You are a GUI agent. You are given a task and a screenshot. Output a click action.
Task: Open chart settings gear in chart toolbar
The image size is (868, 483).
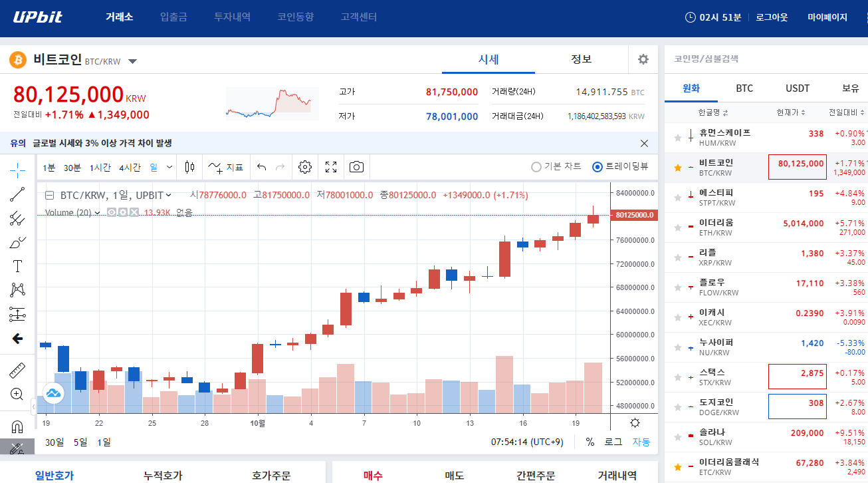305,167
